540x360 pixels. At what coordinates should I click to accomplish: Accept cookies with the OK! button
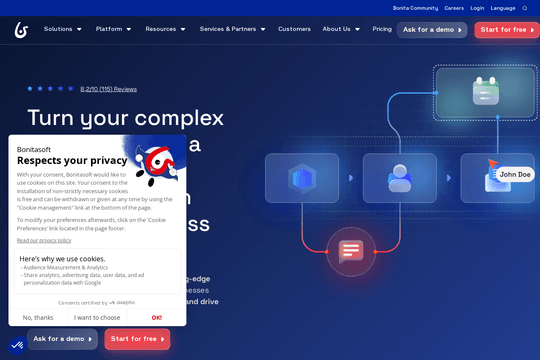coord(157,318)
